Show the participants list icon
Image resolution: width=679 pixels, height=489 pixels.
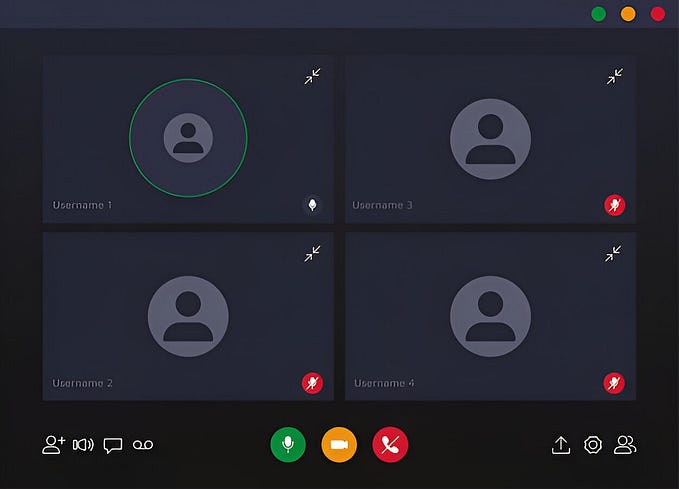(x=625, y=445)
